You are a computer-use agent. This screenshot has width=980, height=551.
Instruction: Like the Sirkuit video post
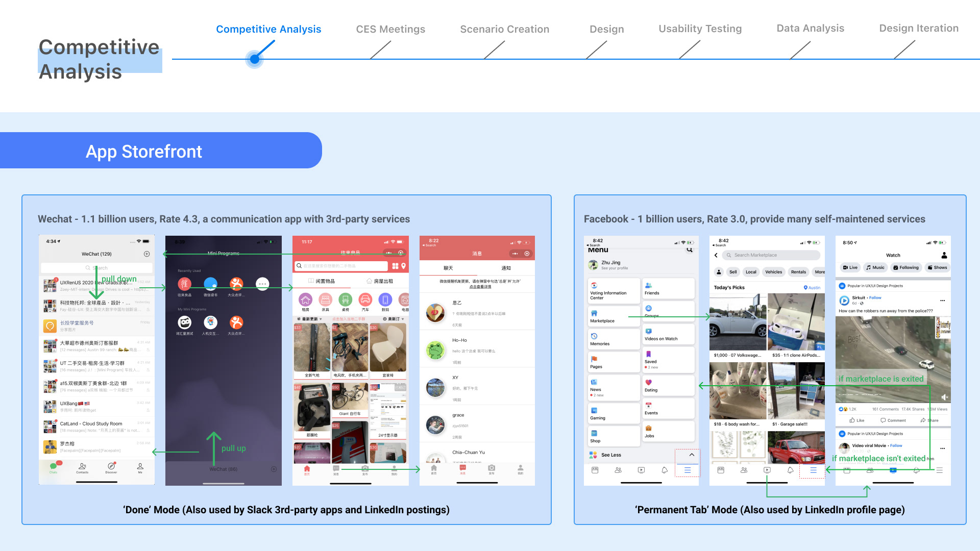[857, 420]
